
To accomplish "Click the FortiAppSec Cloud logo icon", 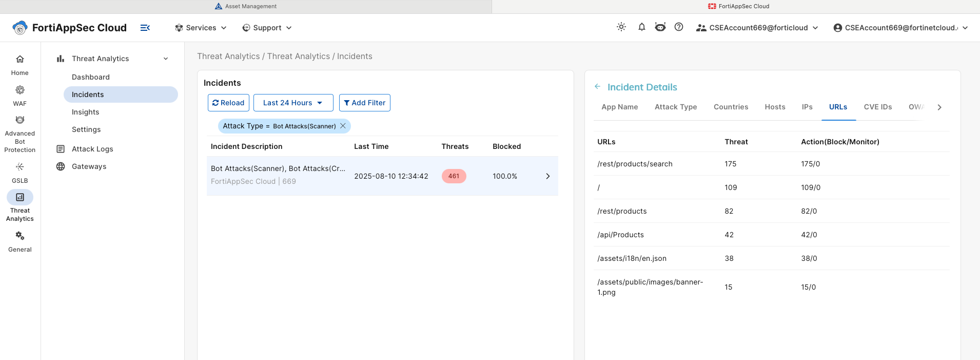I will [x=19, y=28].
